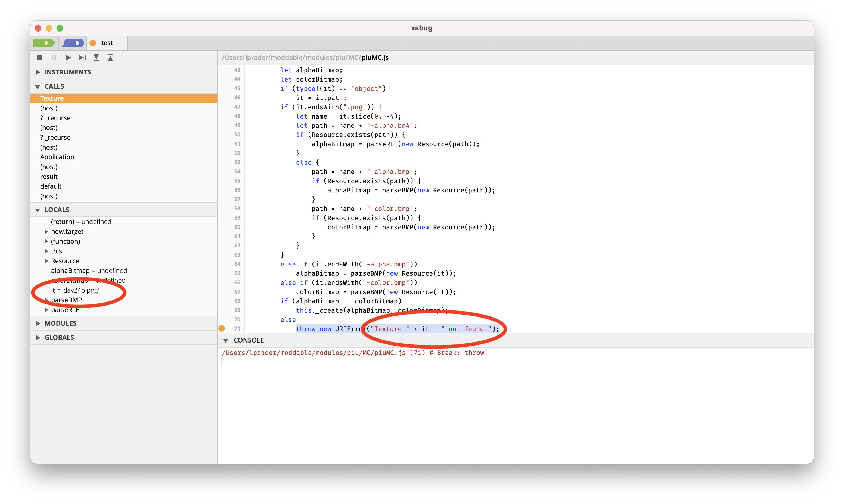
Task: Collapse the CALLS section
Action: [38, 86]
